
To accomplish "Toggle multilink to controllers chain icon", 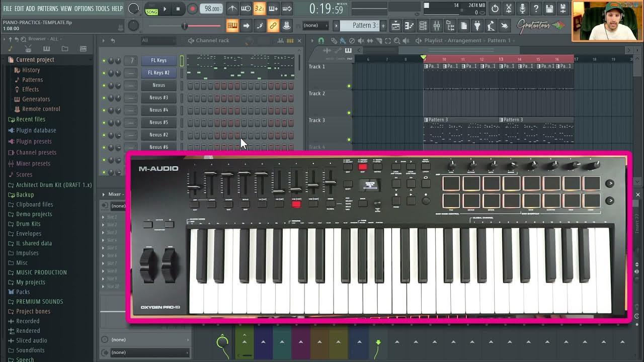I will point(273,26).
